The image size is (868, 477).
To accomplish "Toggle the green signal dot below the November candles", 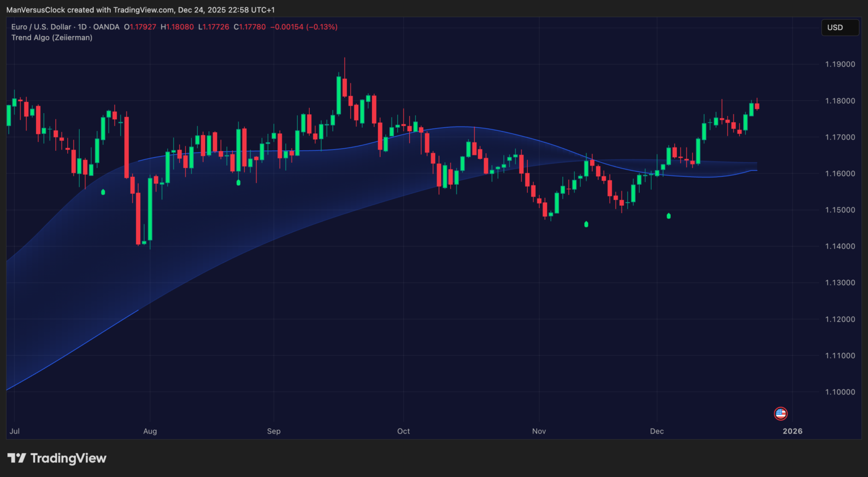I will [x=586, y=224].
